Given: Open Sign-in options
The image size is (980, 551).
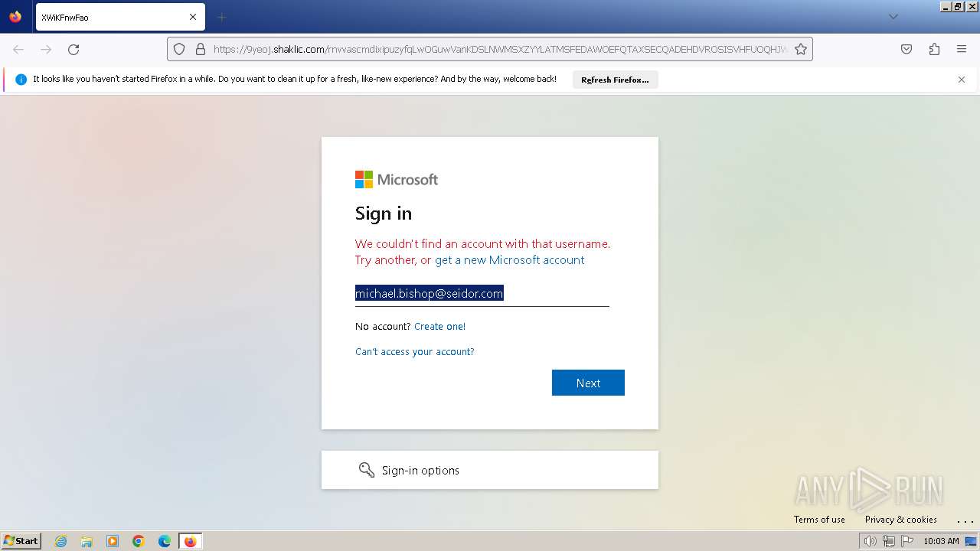Looking at the screenshot, I should 490,470.
